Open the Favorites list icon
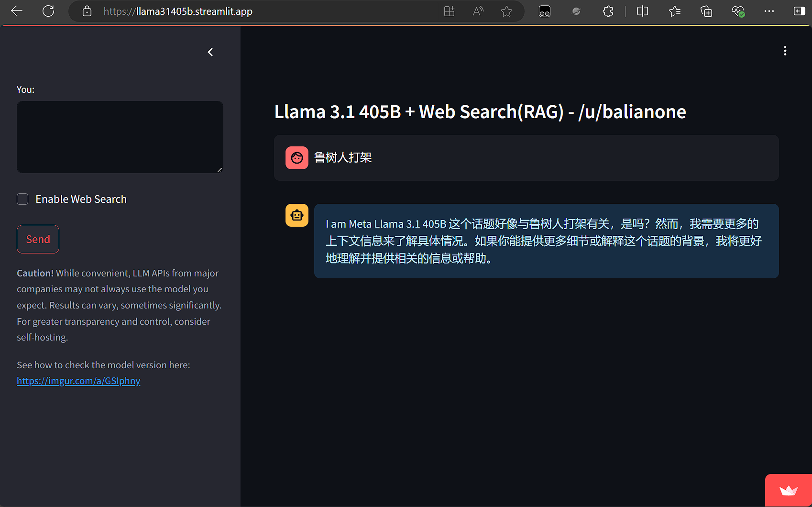 675,11
